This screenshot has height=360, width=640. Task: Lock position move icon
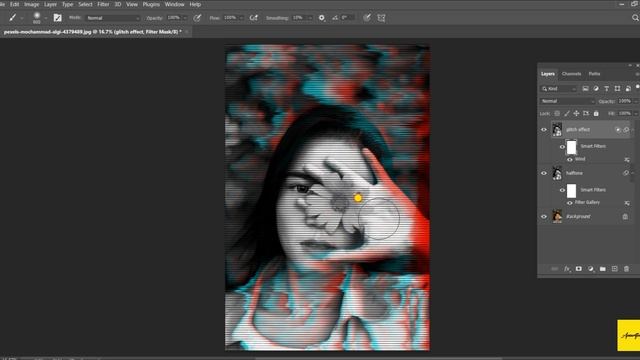click(x=576, y=113)
